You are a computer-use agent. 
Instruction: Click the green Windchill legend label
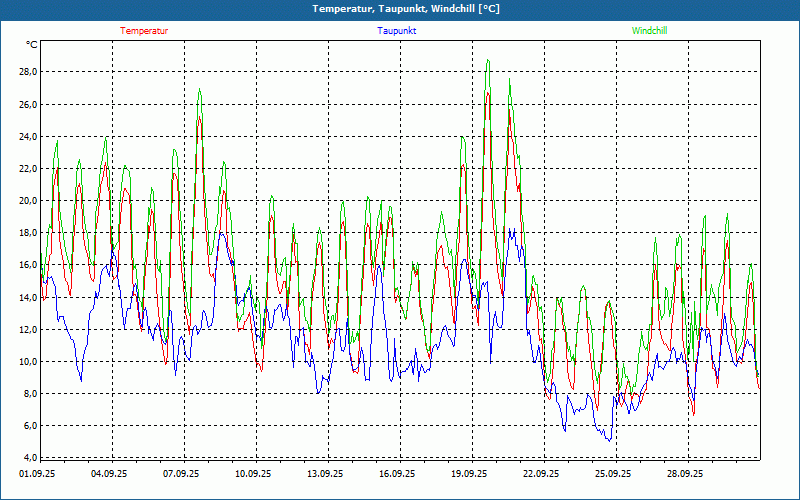649,31
